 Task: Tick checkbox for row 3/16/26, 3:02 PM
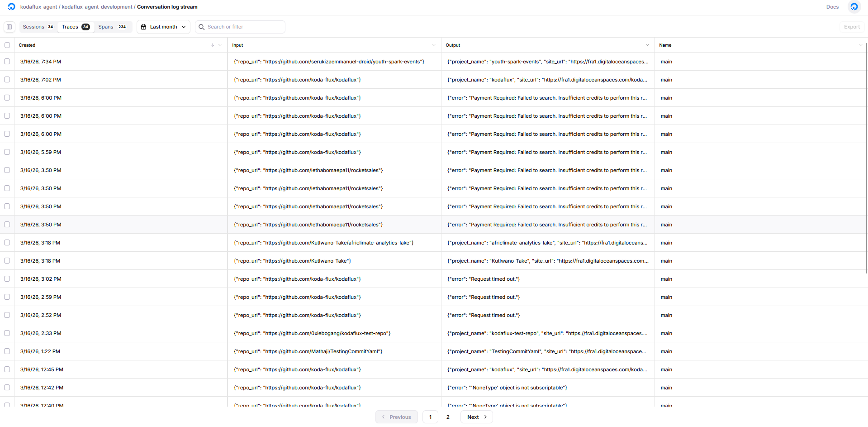(x=7, y=279)
